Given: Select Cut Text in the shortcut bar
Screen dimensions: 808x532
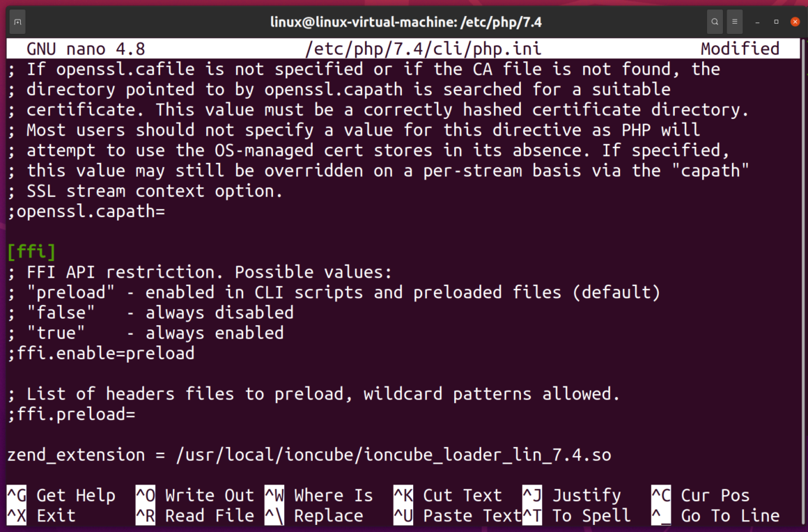Looking at the screenshot, I should point(463,495).
